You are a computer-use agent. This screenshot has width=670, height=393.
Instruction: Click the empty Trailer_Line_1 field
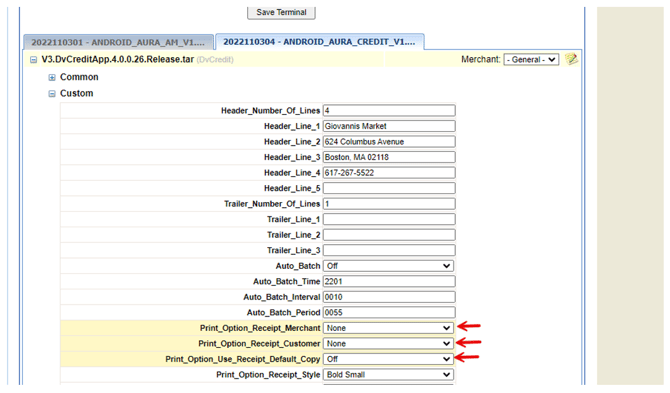(389, 219)
